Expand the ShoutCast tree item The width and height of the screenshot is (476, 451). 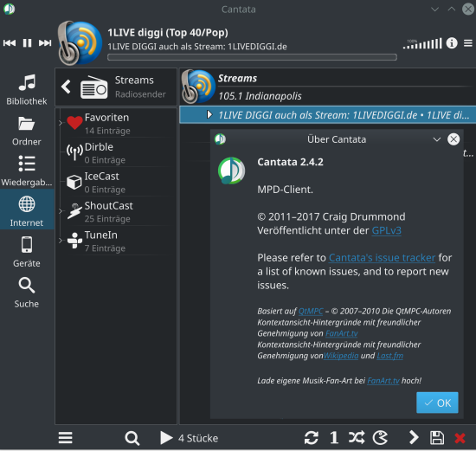(60, 211)
